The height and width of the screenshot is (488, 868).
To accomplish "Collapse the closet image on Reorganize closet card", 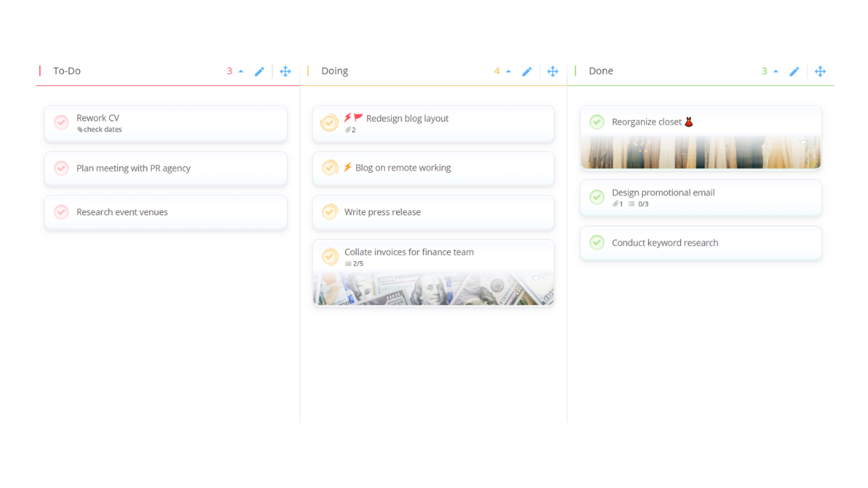I will (804, 142).
